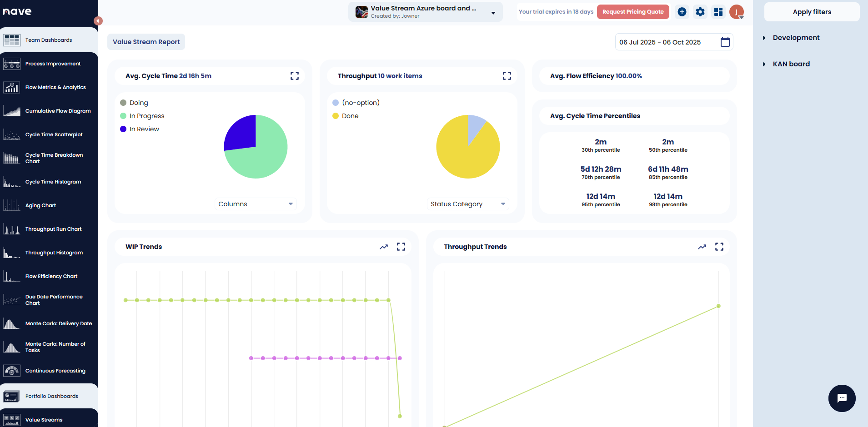
Task: Open the Status Category dropdown
Action: point(467,204)
